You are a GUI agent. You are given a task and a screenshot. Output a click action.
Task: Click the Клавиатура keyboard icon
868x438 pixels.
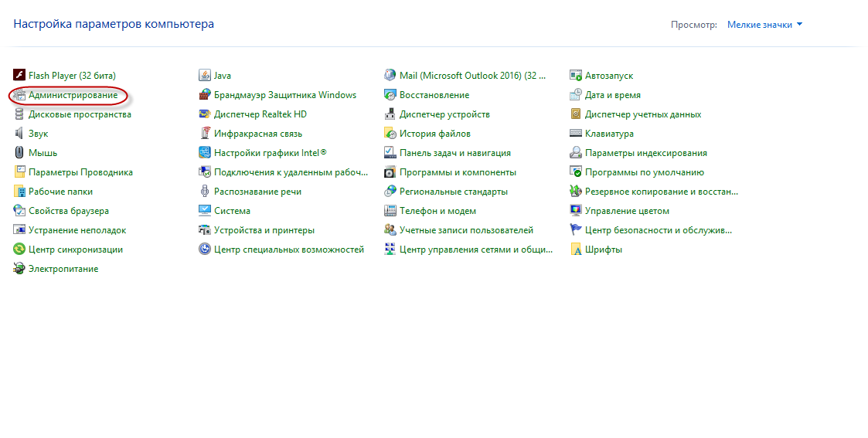point(576,134)
